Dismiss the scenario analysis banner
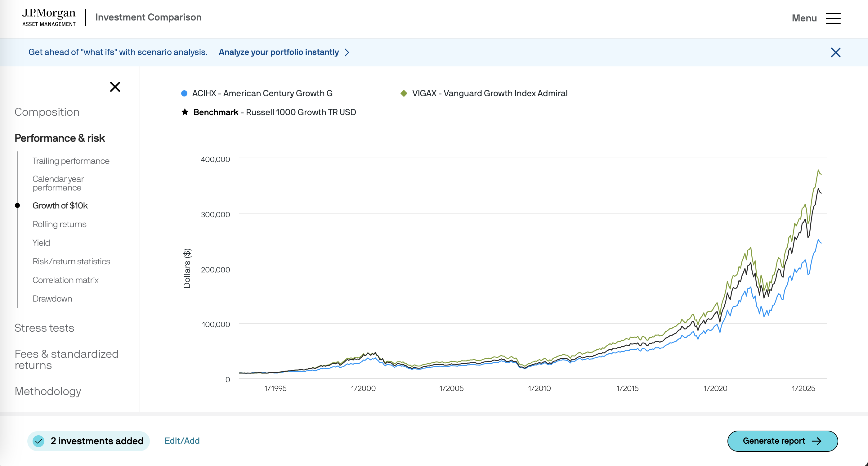 point(836,52)
